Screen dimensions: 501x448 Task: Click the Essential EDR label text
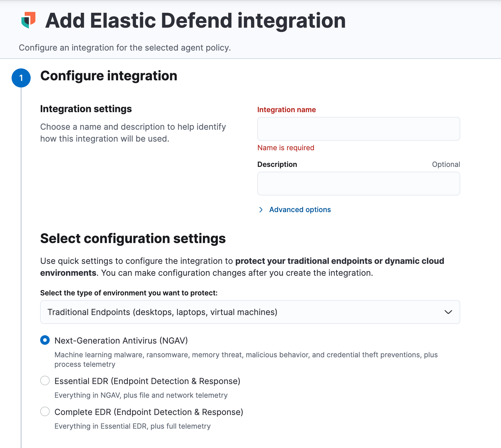click(147, 381)
